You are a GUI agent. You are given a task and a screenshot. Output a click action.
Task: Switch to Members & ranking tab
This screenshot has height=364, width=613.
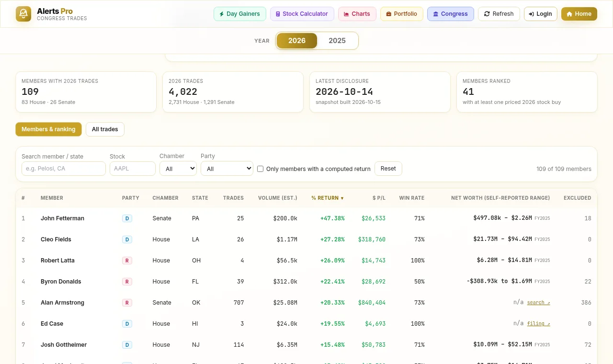48,129
